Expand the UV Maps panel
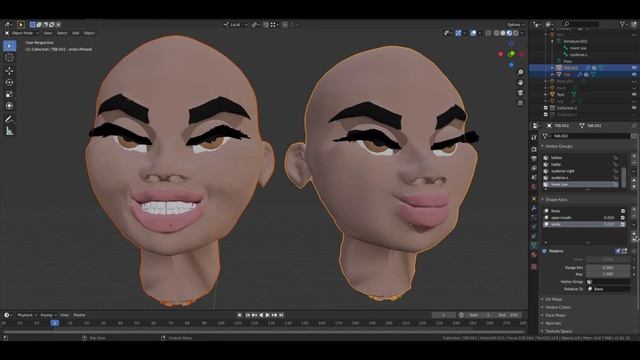Image resolution: width=640 pixels, height=360 pixels. pyautogui.click(x=553, y=299)
